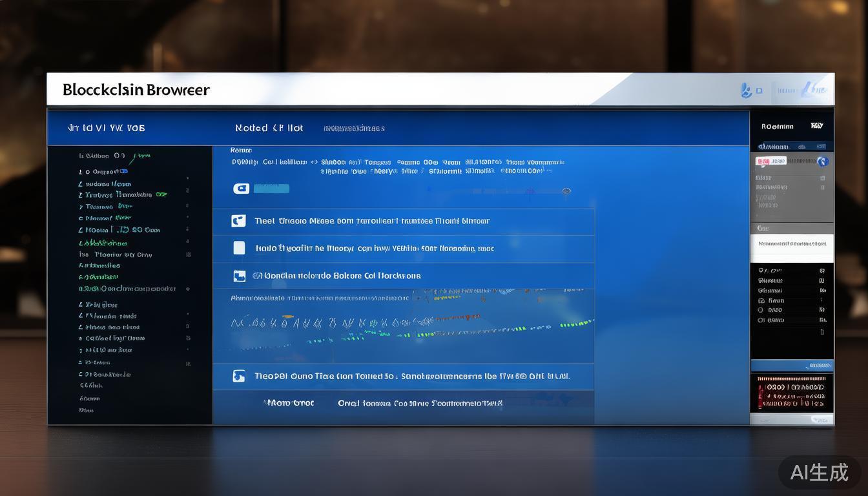Click the red badge in the right panel
This screenshot has width=868, height=496.
(763, 161)
